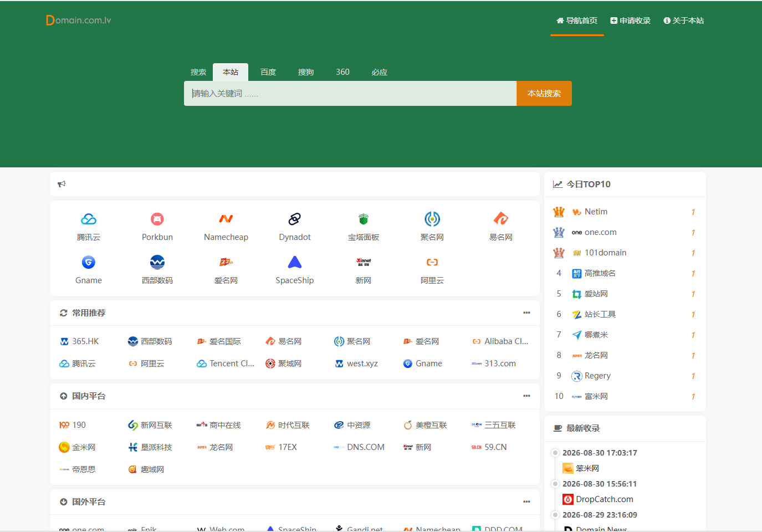Open Netim in the TOP10 list
Screen dimensions: 762x532
pos(590,212)
